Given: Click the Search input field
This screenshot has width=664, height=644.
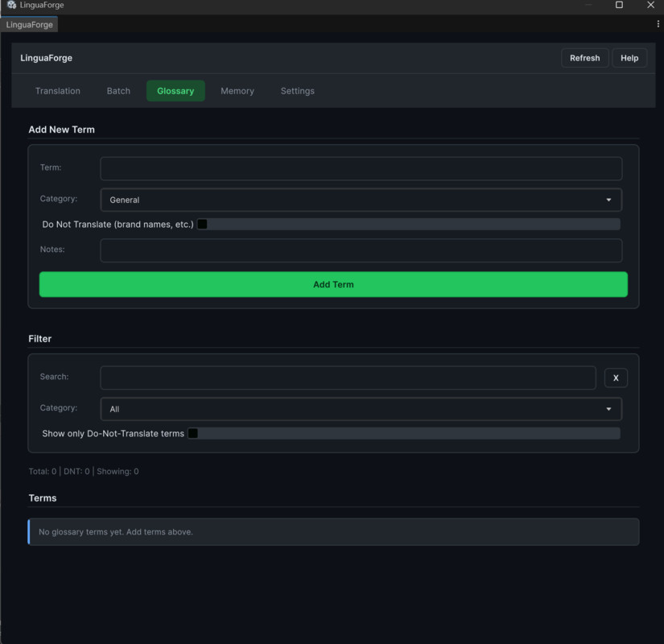Looking at the screenshot, I should [348, 377].
